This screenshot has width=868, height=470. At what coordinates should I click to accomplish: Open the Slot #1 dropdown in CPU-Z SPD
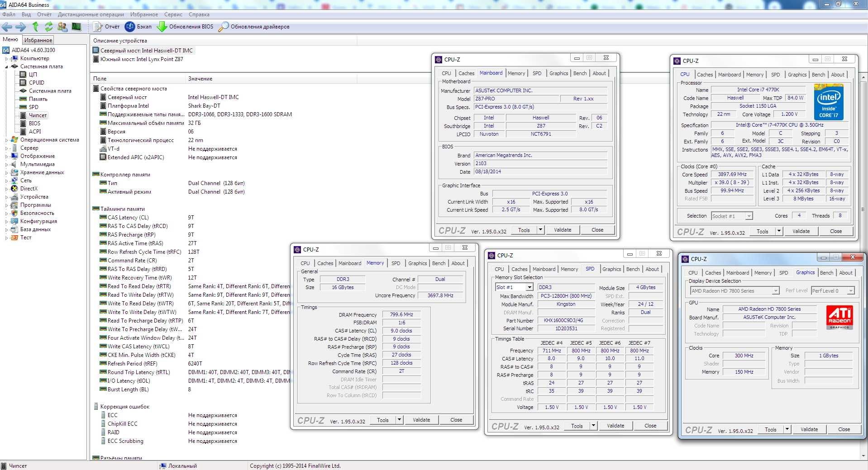point(529,287)
